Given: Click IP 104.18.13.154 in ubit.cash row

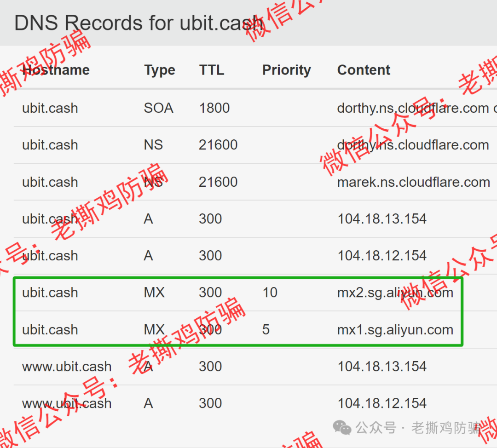Looking at the screenshot, I should tap(382, 219).
